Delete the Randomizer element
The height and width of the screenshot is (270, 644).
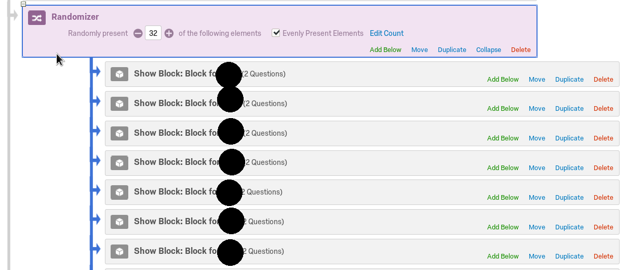click(521, 50)
